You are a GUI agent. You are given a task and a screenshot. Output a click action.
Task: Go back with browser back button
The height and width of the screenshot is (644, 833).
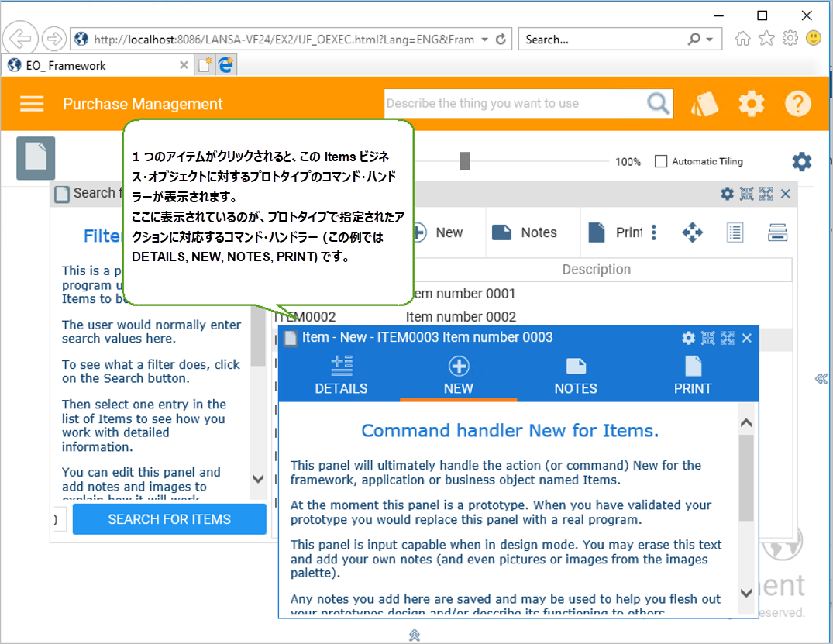coord(20,38)
